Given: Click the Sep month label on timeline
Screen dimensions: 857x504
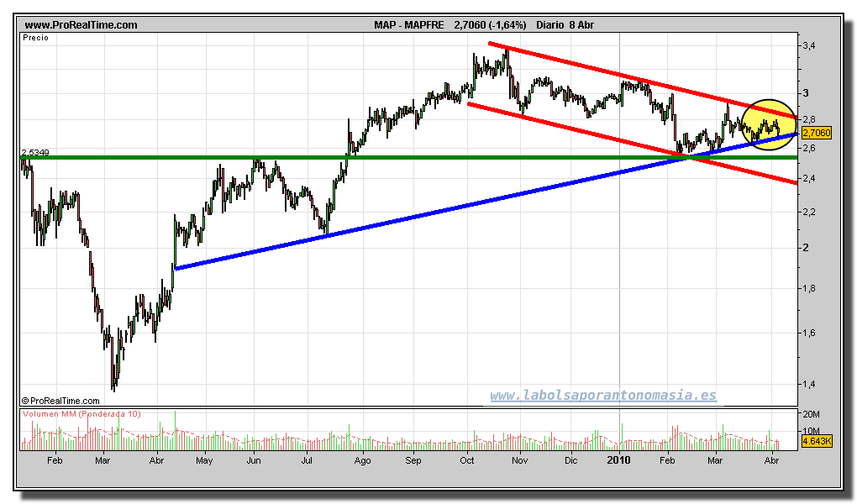Looking at the screenshot, I should click(x=413, y=461).
